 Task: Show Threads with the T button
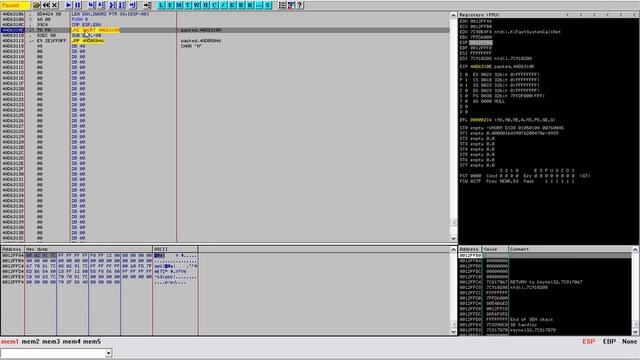coord(188,5)
